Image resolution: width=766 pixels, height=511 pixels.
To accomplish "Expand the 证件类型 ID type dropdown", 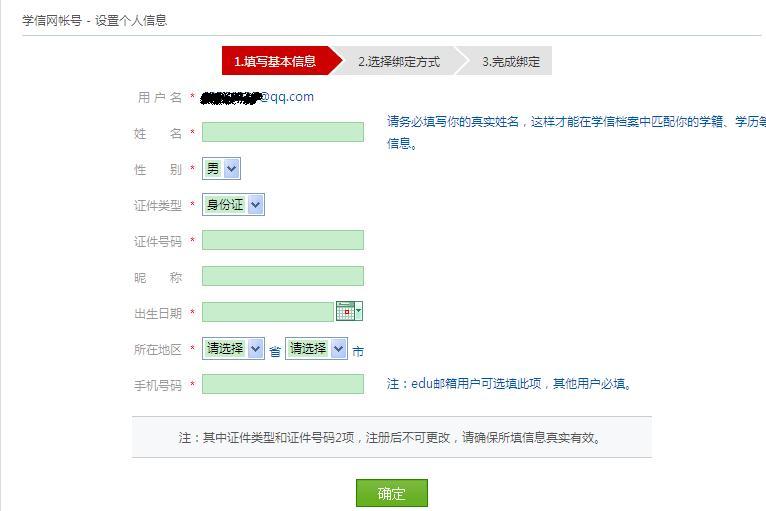I will point(233,204).
